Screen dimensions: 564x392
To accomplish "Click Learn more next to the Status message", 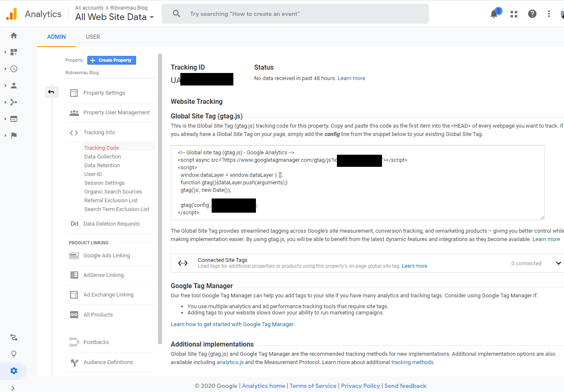I will [x=352, y=78].
